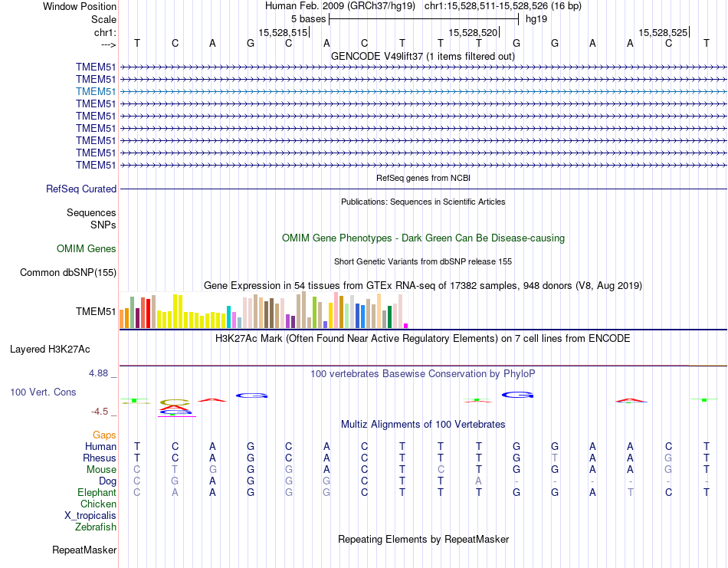Click the 100 Vert. Cons track label
Screen dimensions: 728x568
[43, 392]
